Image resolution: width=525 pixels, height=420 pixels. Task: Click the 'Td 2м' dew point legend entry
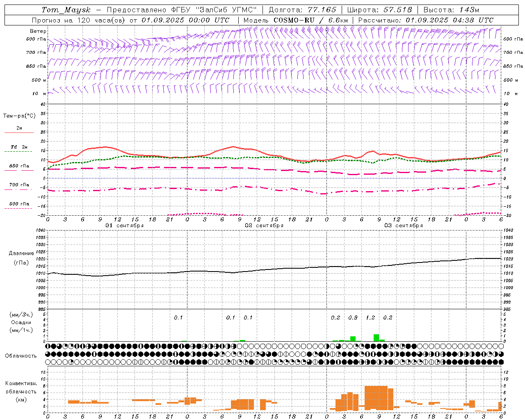pyautogui.click(x=19, y=147)
